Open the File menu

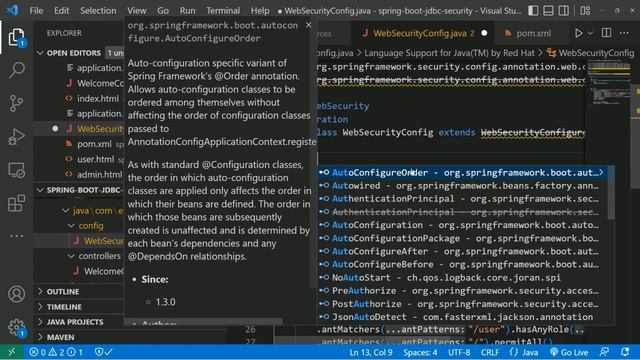pyautogui.click(x=36, y=11)
